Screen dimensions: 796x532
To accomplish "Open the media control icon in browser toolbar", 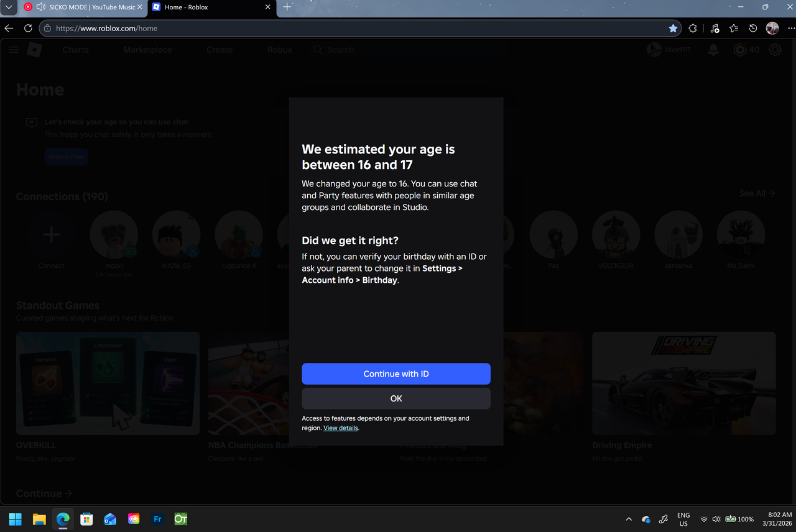I will 715,28.
